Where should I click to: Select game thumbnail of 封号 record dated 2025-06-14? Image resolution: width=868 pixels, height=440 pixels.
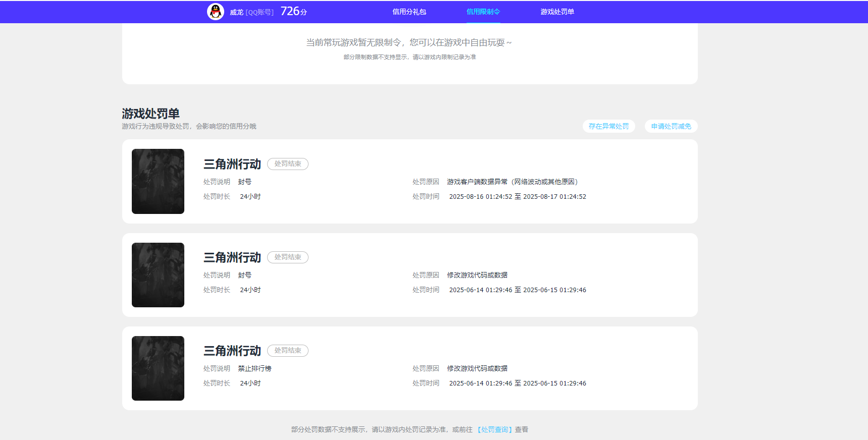coord(158,275)
